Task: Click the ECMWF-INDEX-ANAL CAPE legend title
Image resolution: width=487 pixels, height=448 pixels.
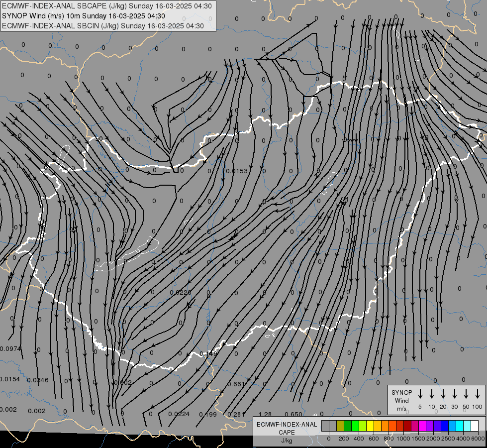Action: tap(287, 432)
